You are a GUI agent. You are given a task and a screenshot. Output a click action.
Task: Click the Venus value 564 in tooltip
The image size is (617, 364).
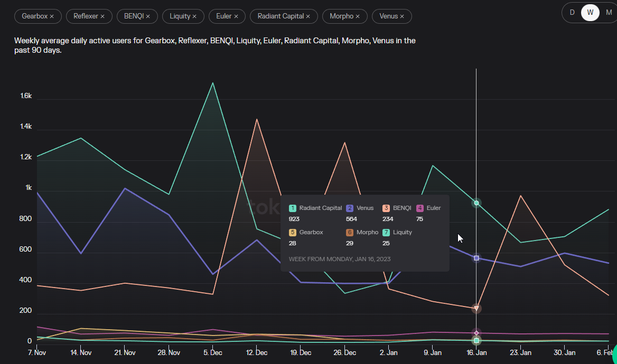pyautogui.click(x=351, y=219)
